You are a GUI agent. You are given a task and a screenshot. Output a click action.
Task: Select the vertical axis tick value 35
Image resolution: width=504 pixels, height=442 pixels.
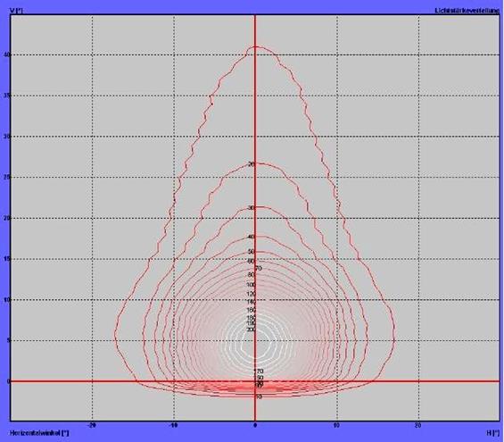[6, 96]
